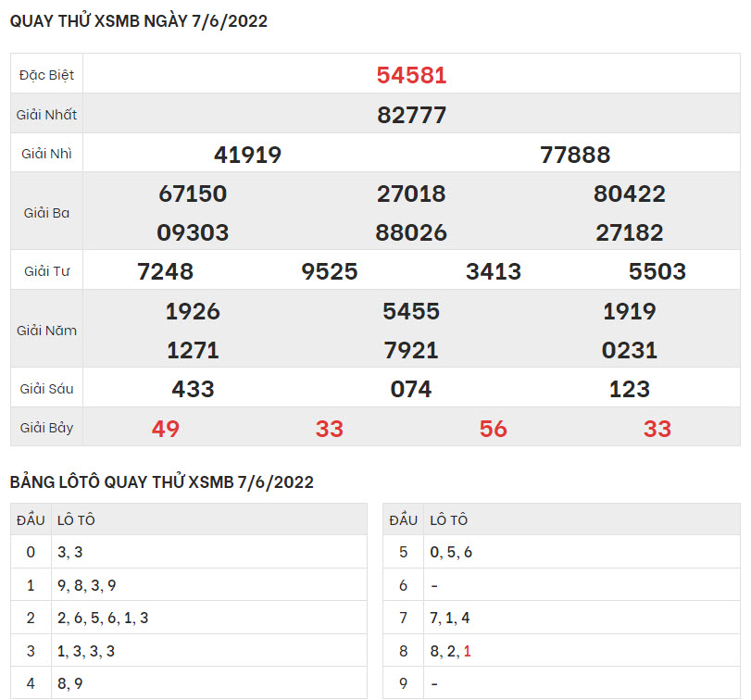
Task: Select the Giải Năm number 5455
Action: (411, 312)
